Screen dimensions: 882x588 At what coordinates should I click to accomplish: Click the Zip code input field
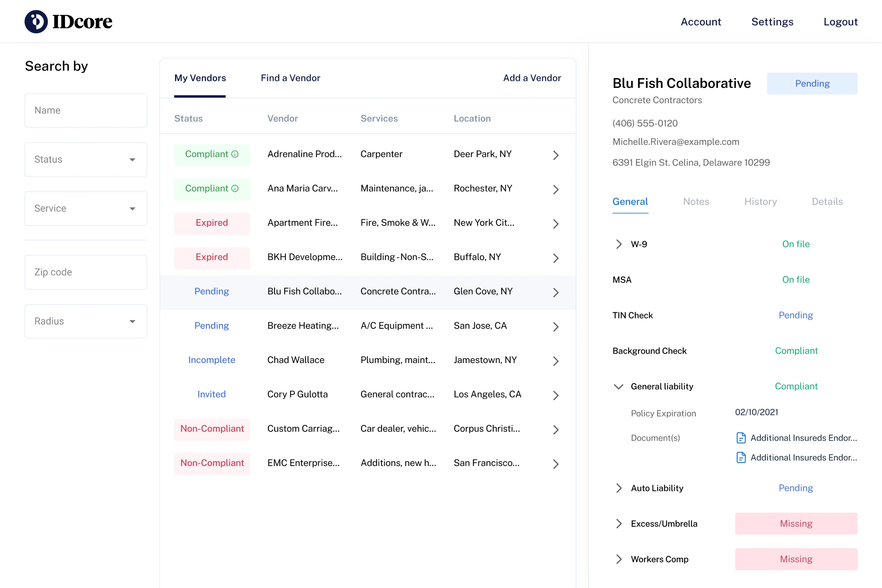coord(86,272)
